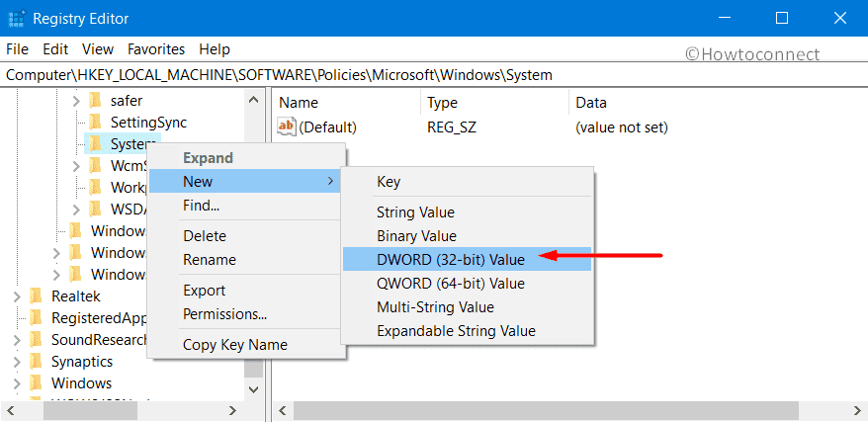The width and height of the screenshot is (868, 422).
Task: Open the View menu
Action: (x=98, y=49)
